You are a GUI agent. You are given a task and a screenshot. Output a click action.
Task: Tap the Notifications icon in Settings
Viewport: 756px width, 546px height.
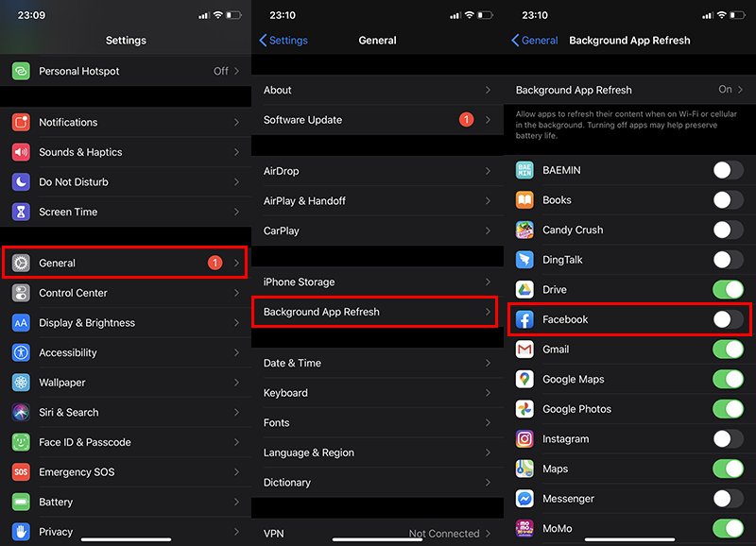(x=22, y=122)
